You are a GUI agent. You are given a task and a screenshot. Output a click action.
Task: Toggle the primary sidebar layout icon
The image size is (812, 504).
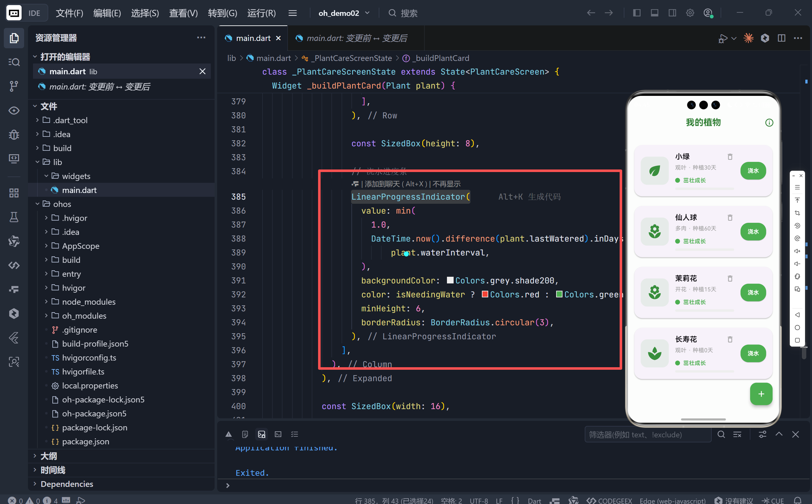(x=636, y=13)
